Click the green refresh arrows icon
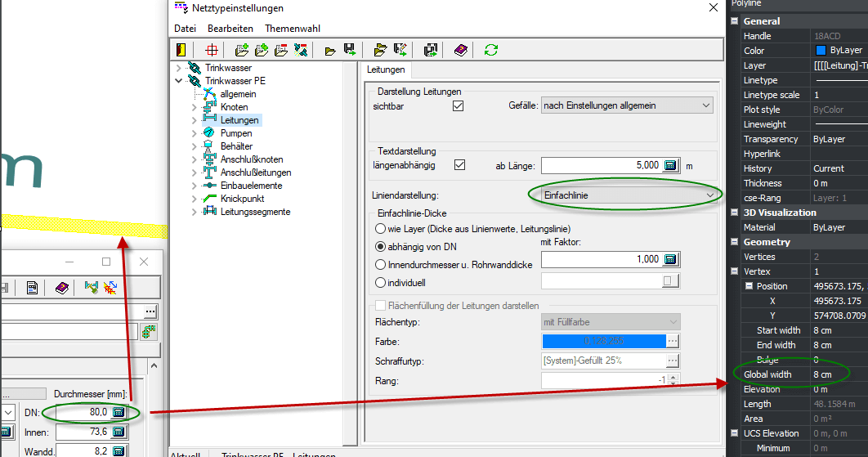This screenshot has width=868, height=457. pyautogui.click(x=490, y=50)
